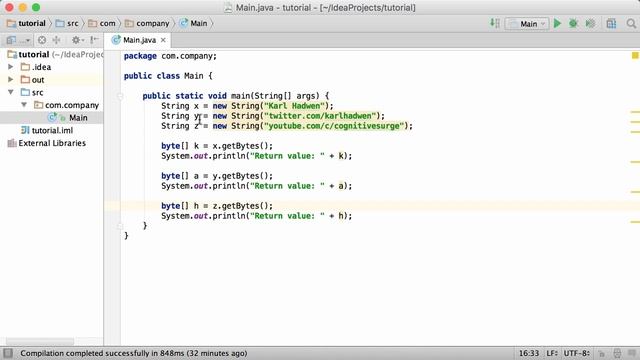This screenshot has width=640, height=360.
Task: Click com breadcrumb in navigation bar
Action: click(102, 23)
